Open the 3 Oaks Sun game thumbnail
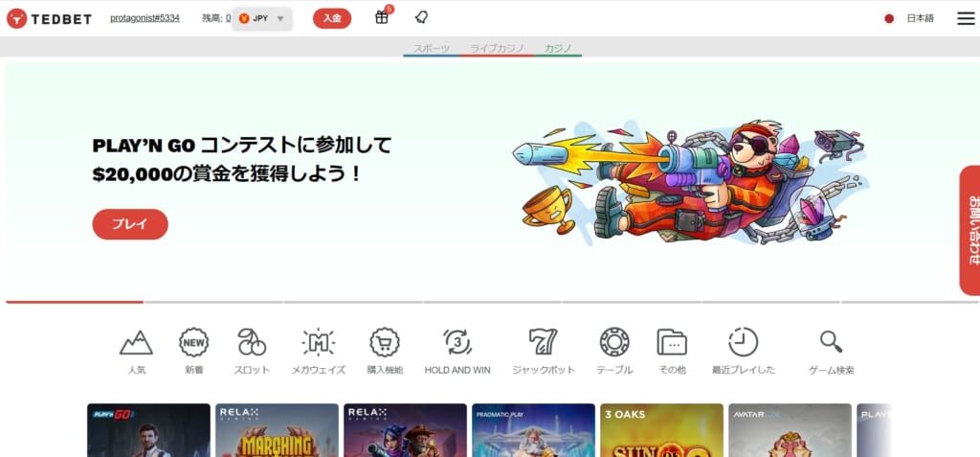 pyautogui.click(x=662, y=430)
